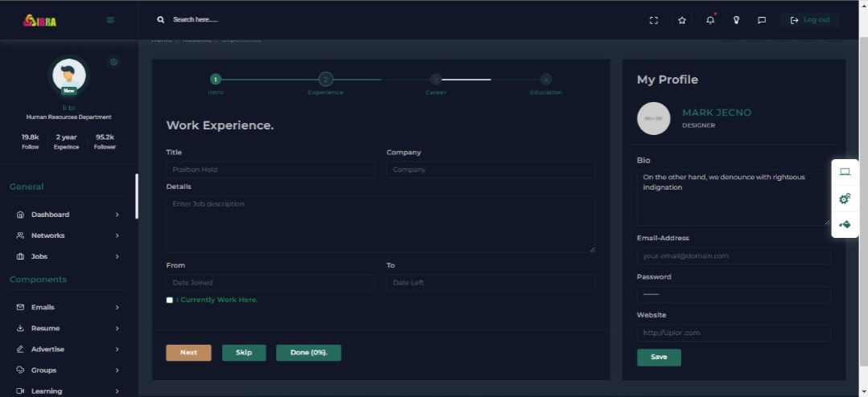Toggle the sidebar collapse hamburger icon
Viewport: 868px width, 397px height.
click(x=110, y=20)
